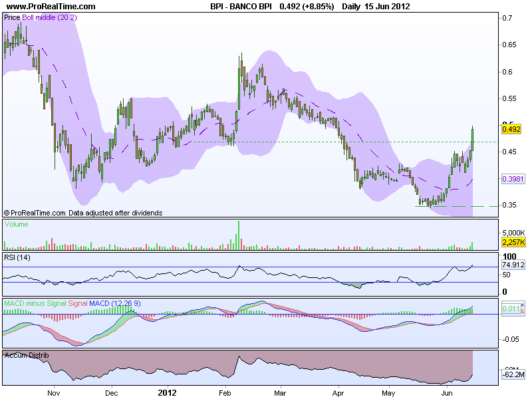Click the 0.6 price axis label
This screenshot has height=399, width=532.
507,72
